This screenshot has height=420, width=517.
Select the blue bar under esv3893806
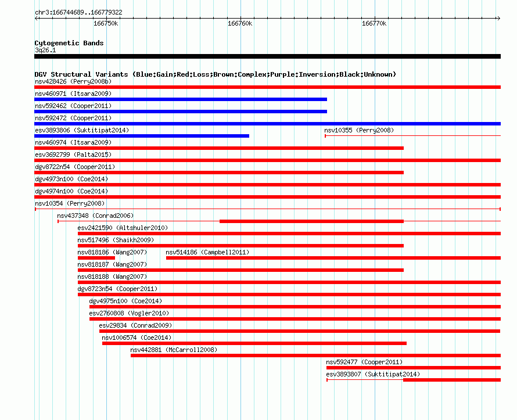click(x=142, y=136)
